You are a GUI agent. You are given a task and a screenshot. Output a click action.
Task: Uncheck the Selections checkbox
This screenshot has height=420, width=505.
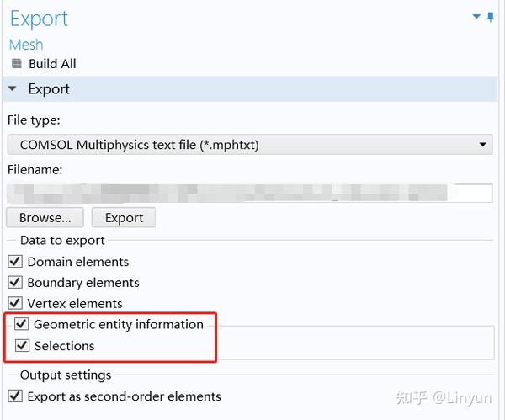tap(22, 346)
